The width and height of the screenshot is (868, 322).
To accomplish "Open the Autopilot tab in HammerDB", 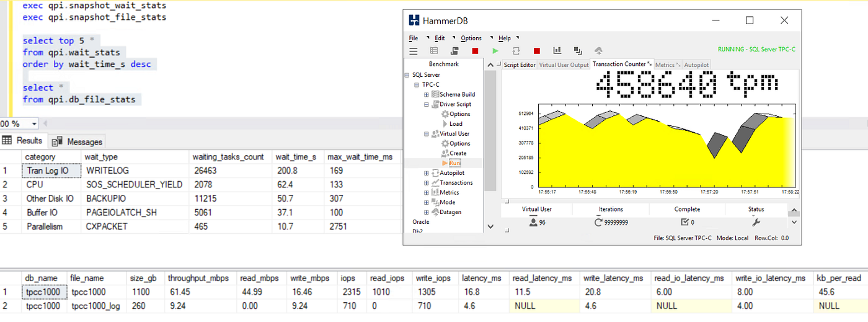I will tap(696, 65).
